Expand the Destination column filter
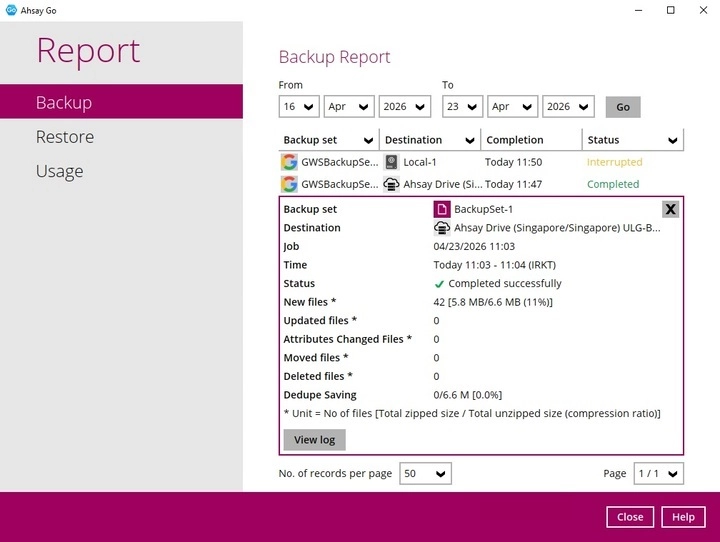This screenshot has width=720, height=542. (470, 141)
